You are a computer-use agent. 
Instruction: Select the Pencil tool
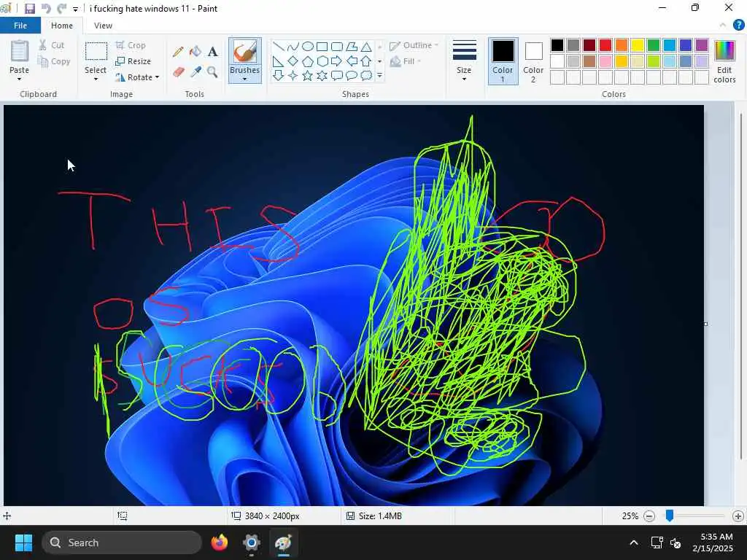coord(178,52)
